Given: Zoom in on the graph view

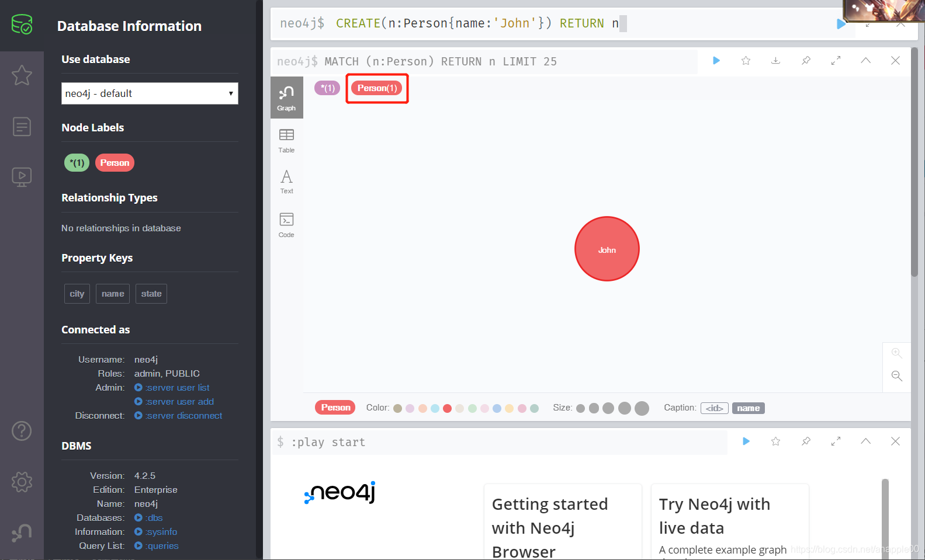Looking at the screenshot, I should pyautogui.click(x=896, y=353).
